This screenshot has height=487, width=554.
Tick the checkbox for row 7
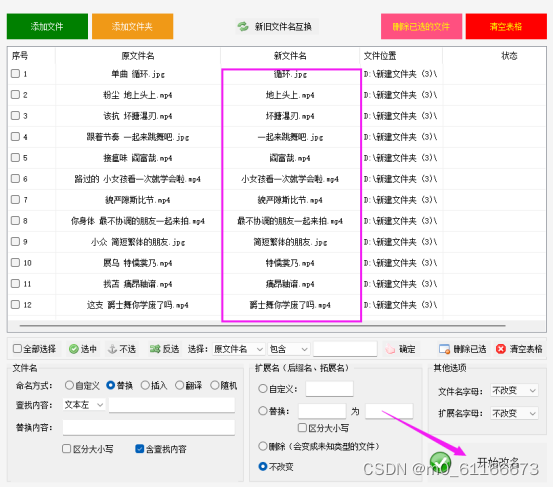tap(15, 199)
